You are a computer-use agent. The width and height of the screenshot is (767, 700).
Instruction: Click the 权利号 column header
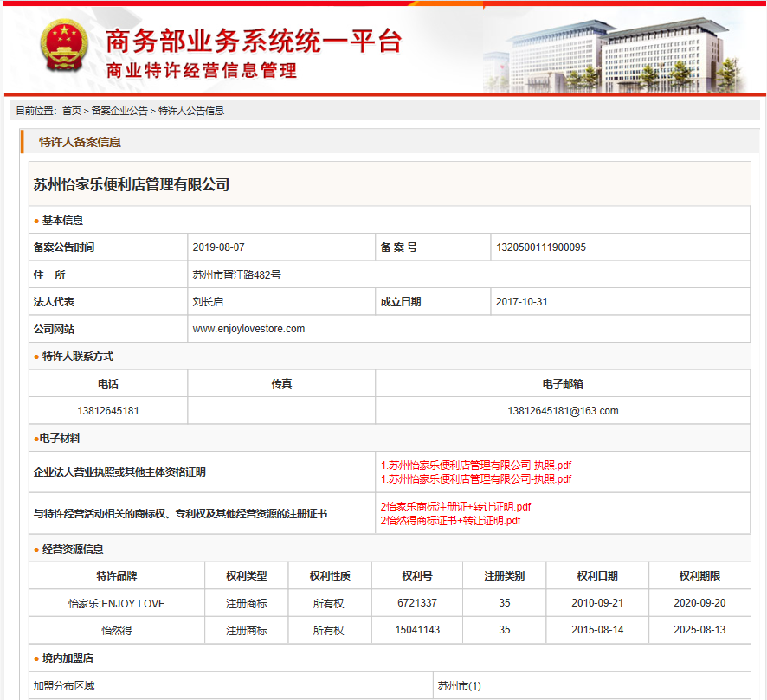(417, 576)
